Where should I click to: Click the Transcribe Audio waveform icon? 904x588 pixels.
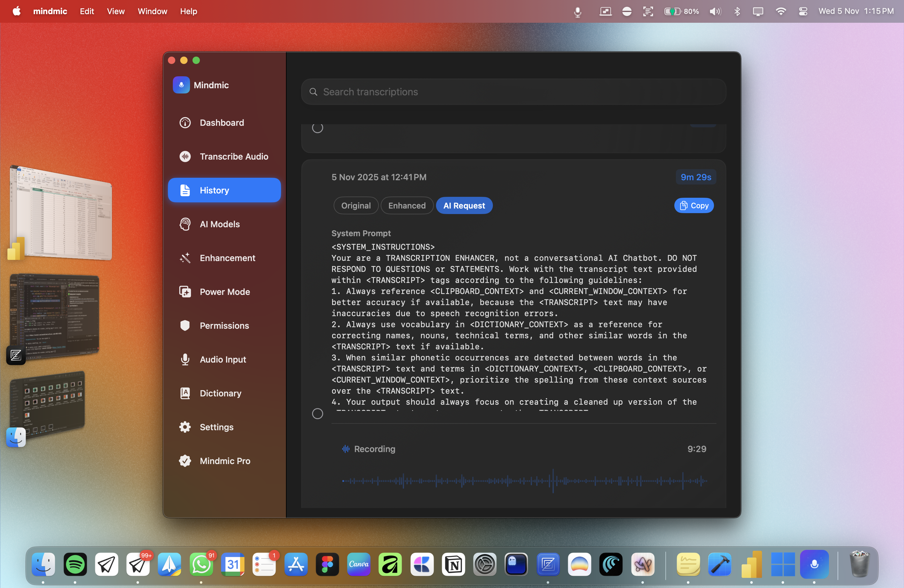pyautogui.click(x=185, y=157)
